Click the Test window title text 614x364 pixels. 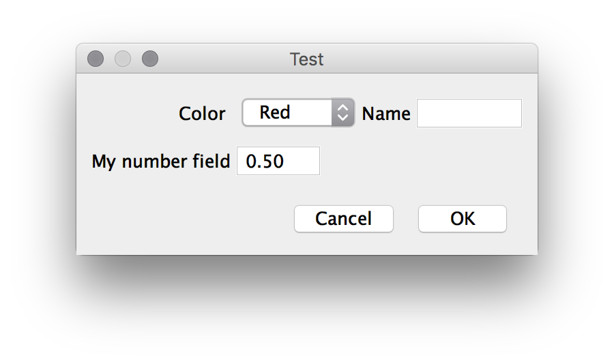pos(306,59)
